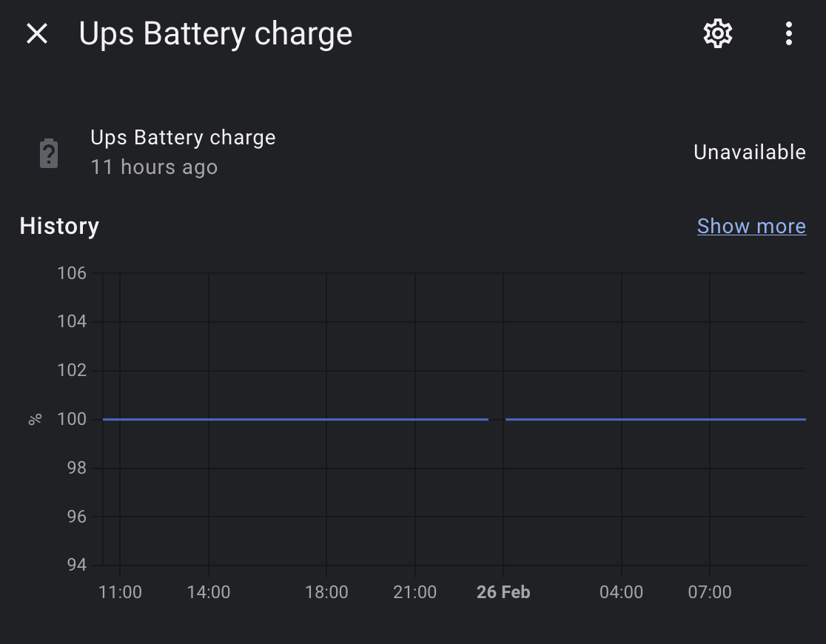Click the 100 value on the y-axis
Image resolution: width=826 pixels, height=644 pixels.
click(x=72, y=419)
